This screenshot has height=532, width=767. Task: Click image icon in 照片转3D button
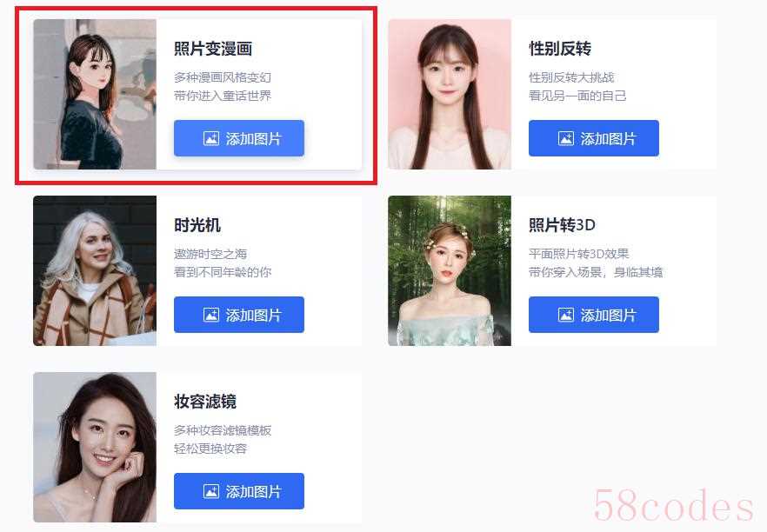pyautogui.click(x=565, y=315)
